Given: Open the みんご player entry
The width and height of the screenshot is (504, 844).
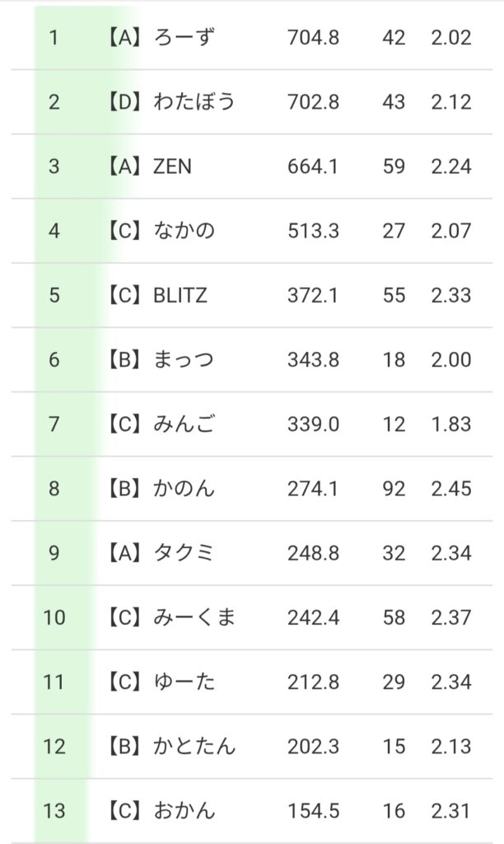Looking at the screenshot, I should pos(184,424).
